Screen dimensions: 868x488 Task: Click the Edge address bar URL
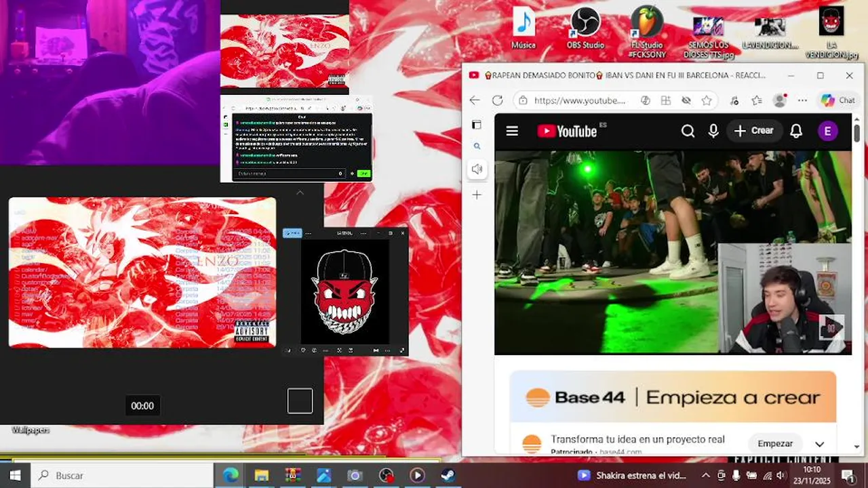pyautogui.click(x=580, y=100)
